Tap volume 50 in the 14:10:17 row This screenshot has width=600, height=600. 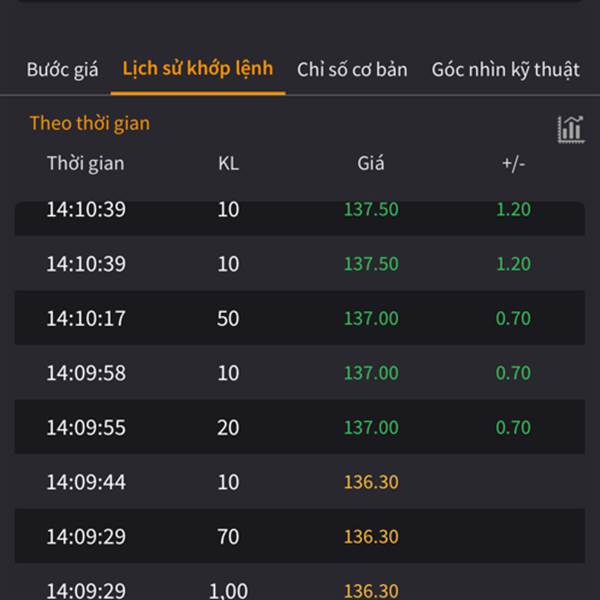click(228, 318)
